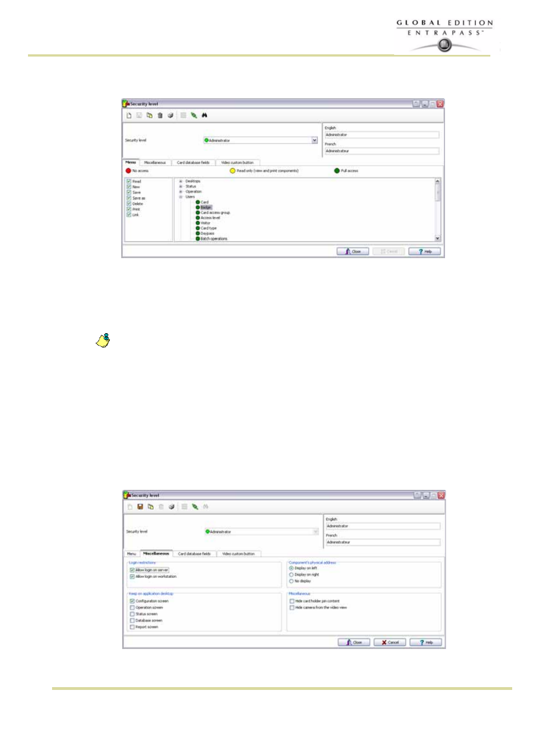The image size is (534, 756).
Task: Click Close button in the Menu-tab window
Action: click(353, 251)
